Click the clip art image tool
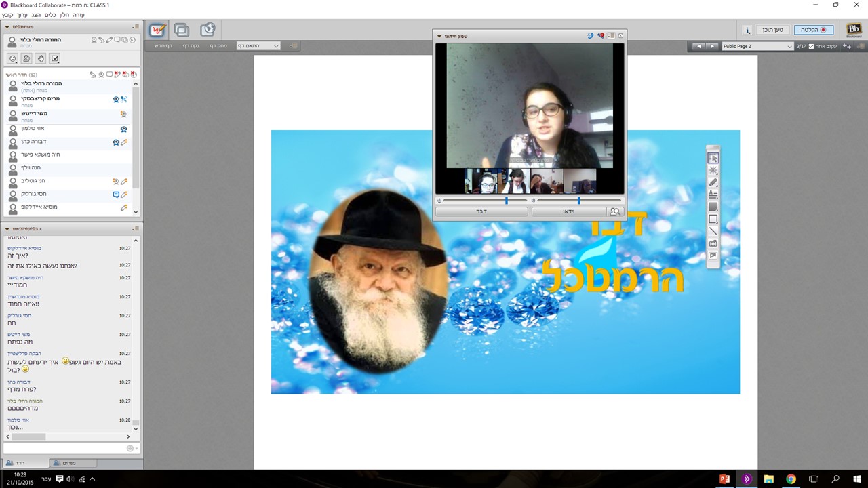This screenshot has width=868, height=488. pyautogui.click(x=713, y=256)
